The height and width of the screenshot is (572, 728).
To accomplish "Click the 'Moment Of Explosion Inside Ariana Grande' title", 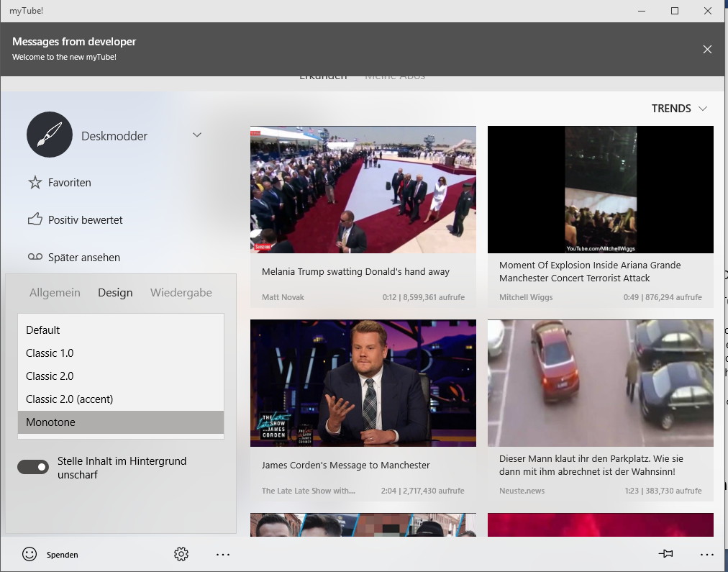I will pyautogui.click(x=590, y=271).
